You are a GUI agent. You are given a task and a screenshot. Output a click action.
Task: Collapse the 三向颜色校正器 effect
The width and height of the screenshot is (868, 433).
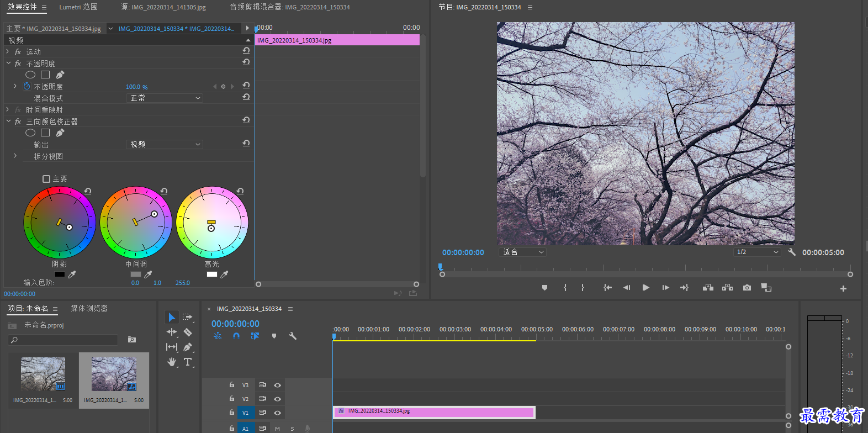coord(8,121)
